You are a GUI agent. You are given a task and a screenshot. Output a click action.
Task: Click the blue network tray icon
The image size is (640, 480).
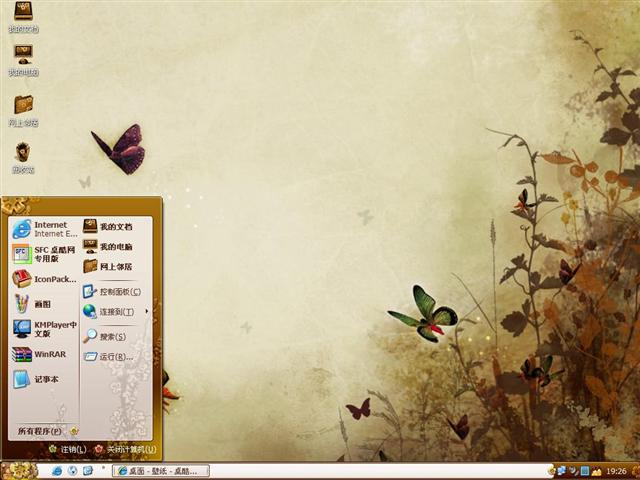tap(562, 471)
